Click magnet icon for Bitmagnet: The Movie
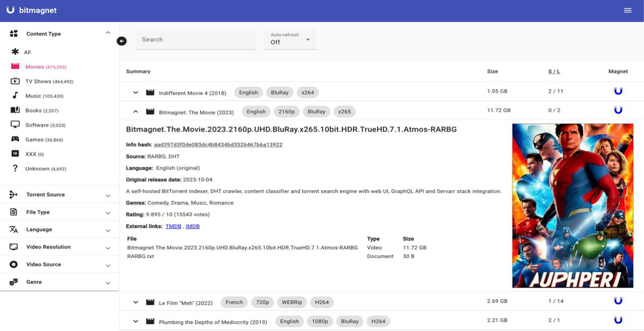 coord(618,110)
